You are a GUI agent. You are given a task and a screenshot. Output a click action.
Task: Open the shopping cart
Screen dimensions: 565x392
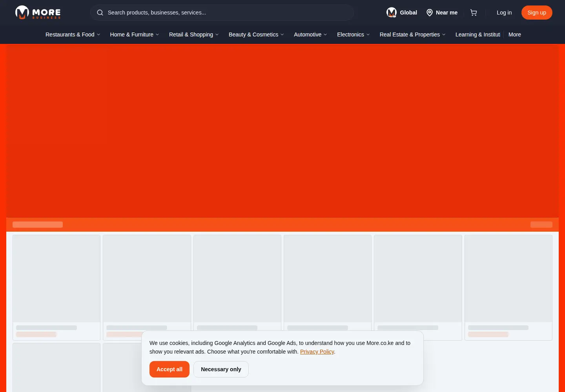point(474,13)
